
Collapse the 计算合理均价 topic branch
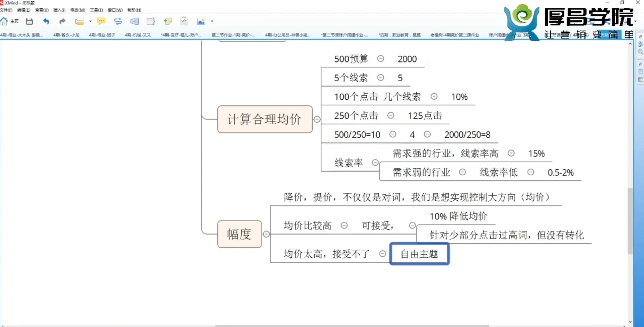pos(317,119)
